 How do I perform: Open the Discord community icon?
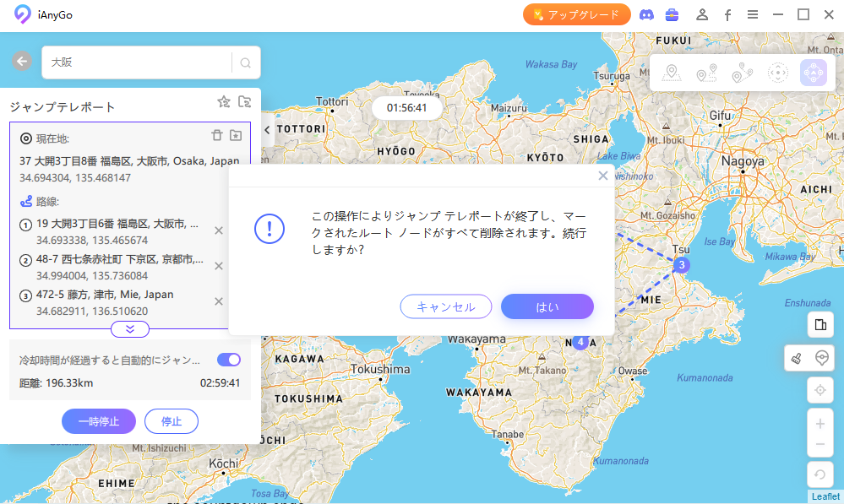coord(646,14)
